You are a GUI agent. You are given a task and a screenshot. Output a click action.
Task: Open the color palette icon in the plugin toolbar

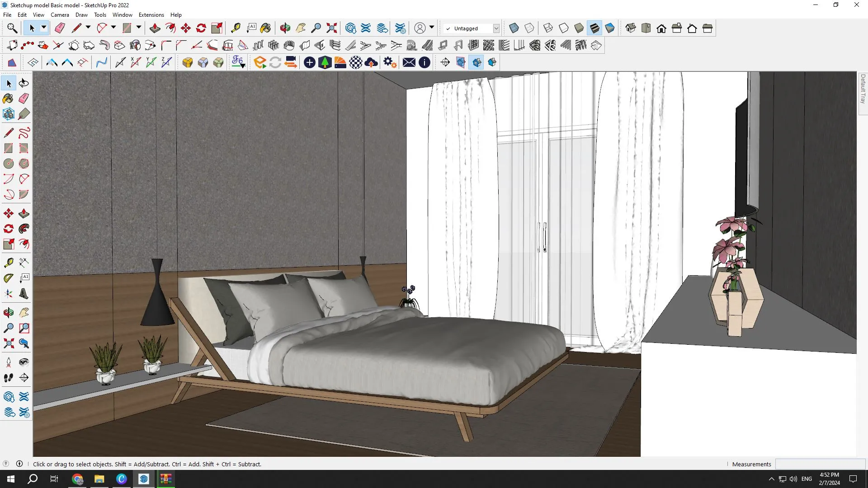[340, 62]
